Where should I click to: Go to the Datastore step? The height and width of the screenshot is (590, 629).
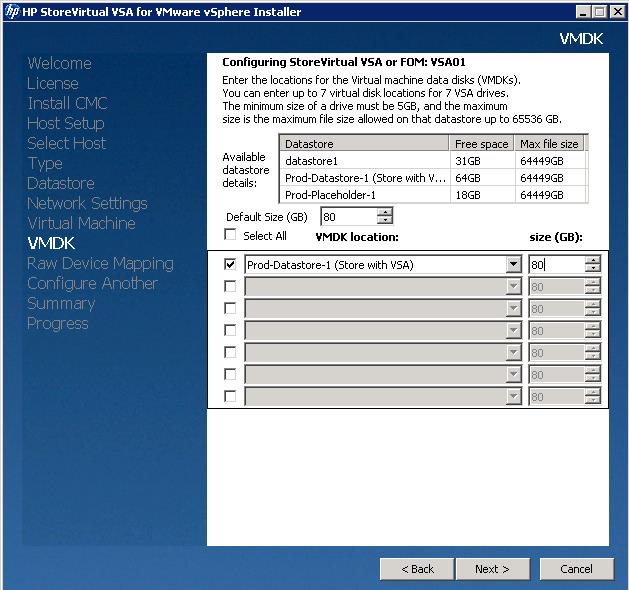click(61, 183)
